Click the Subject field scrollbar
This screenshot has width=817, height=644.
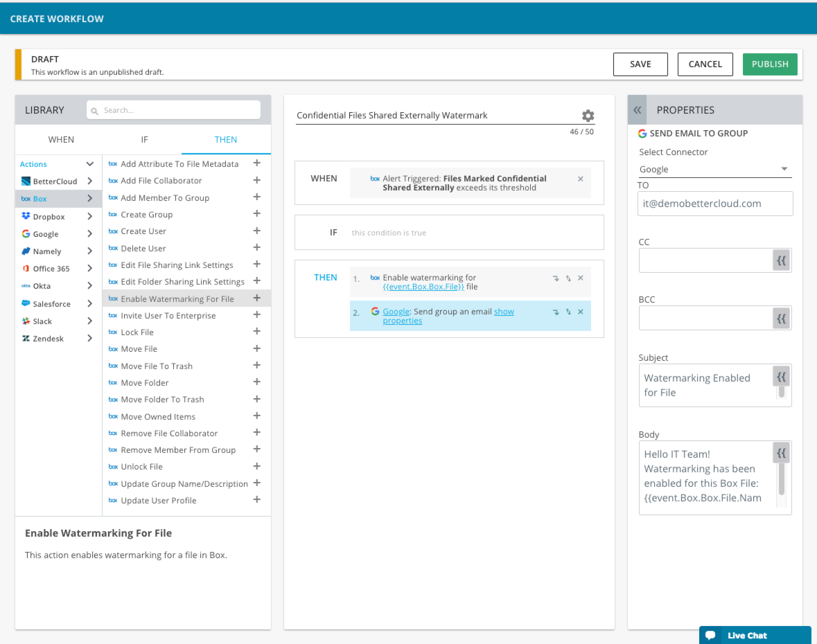781,393
